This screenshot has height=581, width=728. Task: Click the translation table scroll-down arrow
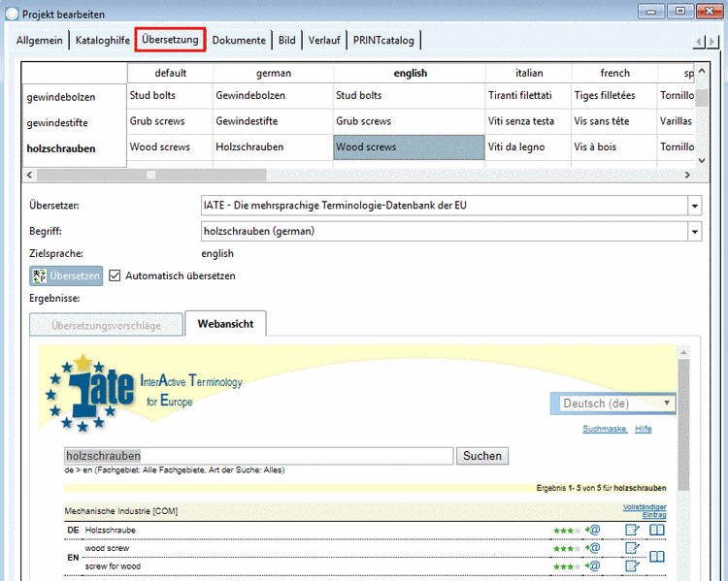coord(702,160)
